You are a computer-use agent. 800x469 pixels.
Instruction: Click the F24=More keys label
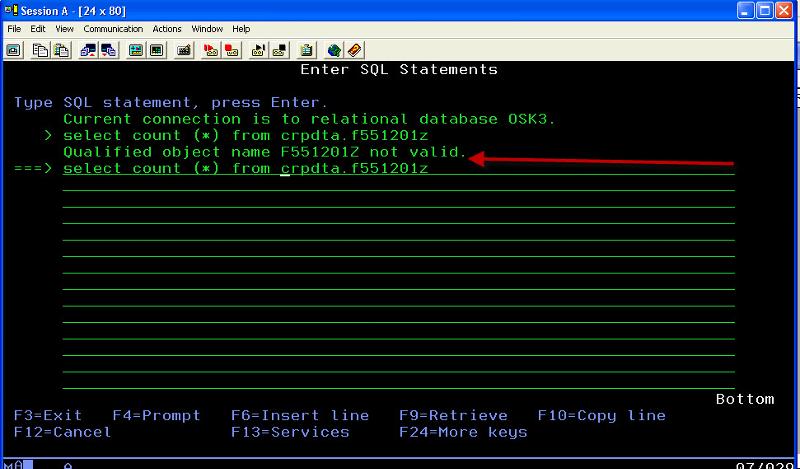click(463, 432)
